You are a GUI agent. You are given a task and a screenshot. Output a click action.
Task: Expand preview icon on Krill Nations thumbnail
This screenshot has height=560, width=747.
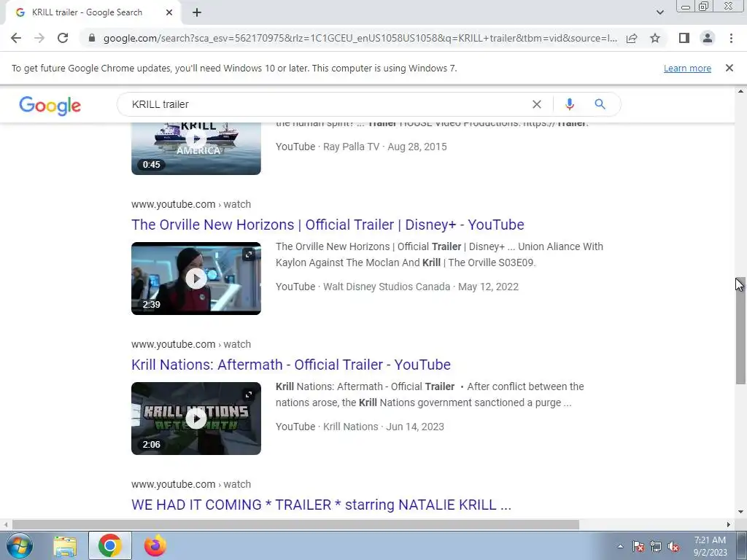249,394
